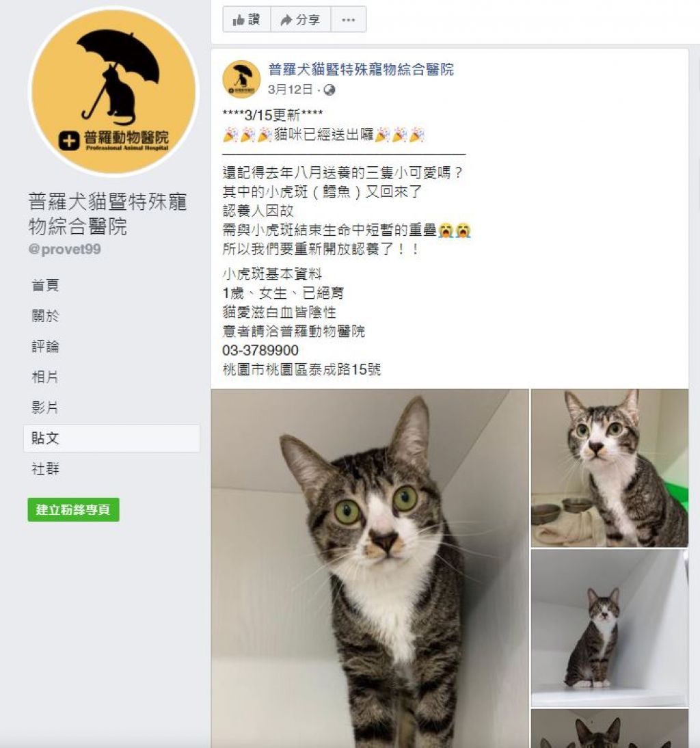
Task: Open cat photo with food bowls
Action: pyautogui.click(x=610, y=468)
